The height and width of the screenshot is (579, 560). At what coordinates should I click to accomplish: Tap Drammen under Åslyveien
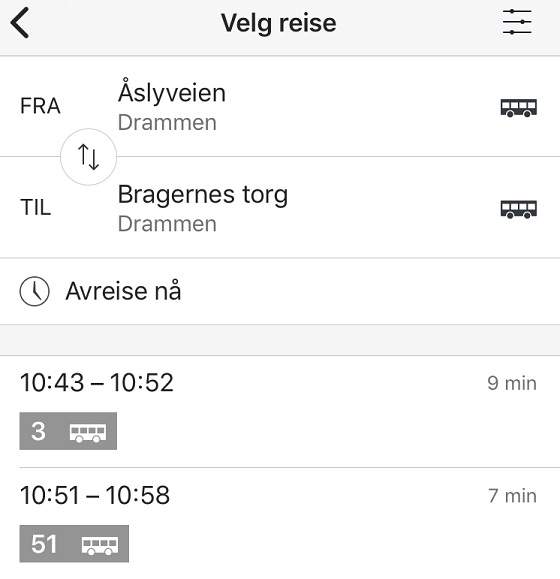[x=167, y=122]
